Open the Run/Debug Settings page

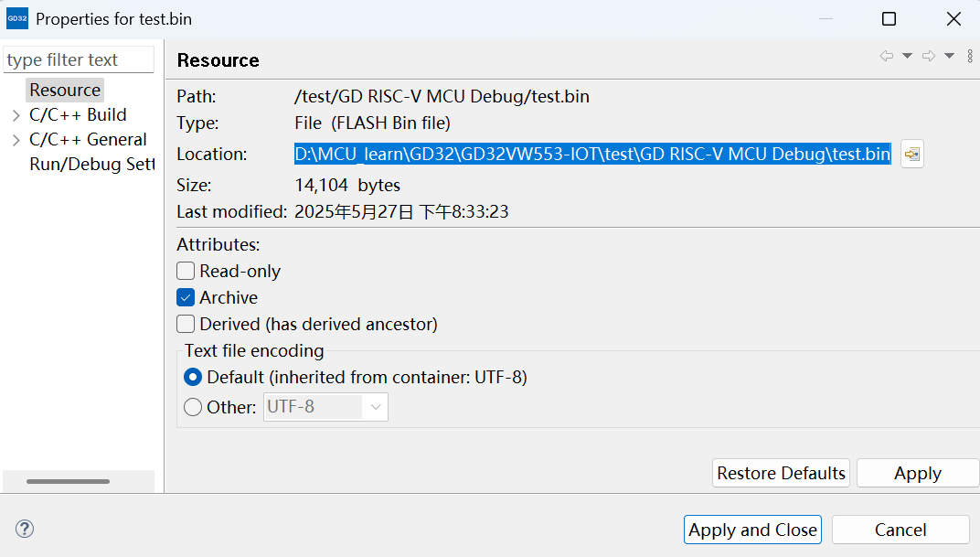point(91,165)
